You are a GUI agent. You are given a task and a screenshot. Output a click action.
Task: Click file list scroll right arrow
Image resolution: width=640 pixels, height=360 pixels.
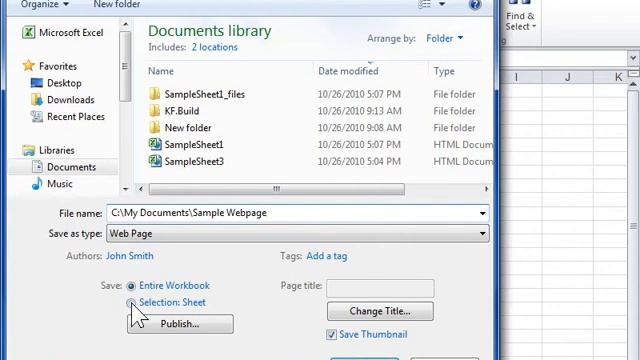coord(486,189)
